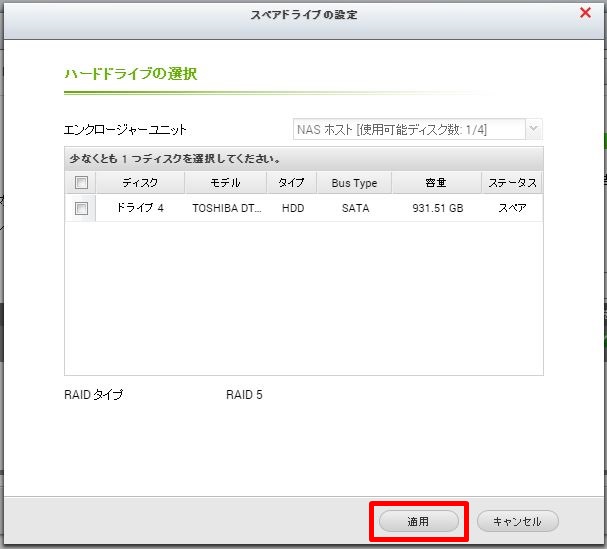Click the 931.51 GB capacity value
Screen dimensions: 607x549
coord(437,208)
